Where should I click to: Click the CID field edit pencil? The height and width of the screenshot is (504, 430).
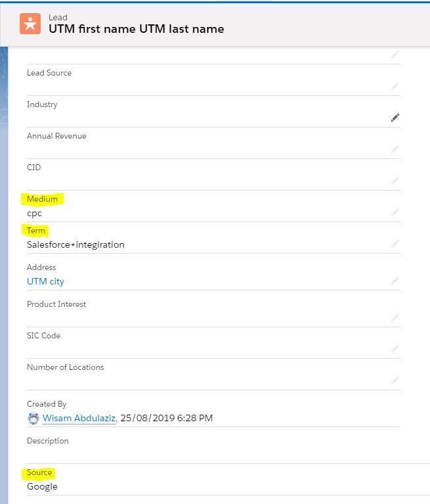(395, 180)
